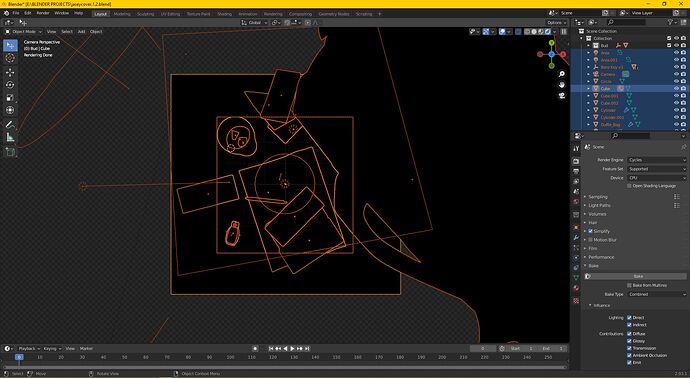Click green Y axis on navigation gizmo
The width and height of the screenshot is (690, 378).
552,43
